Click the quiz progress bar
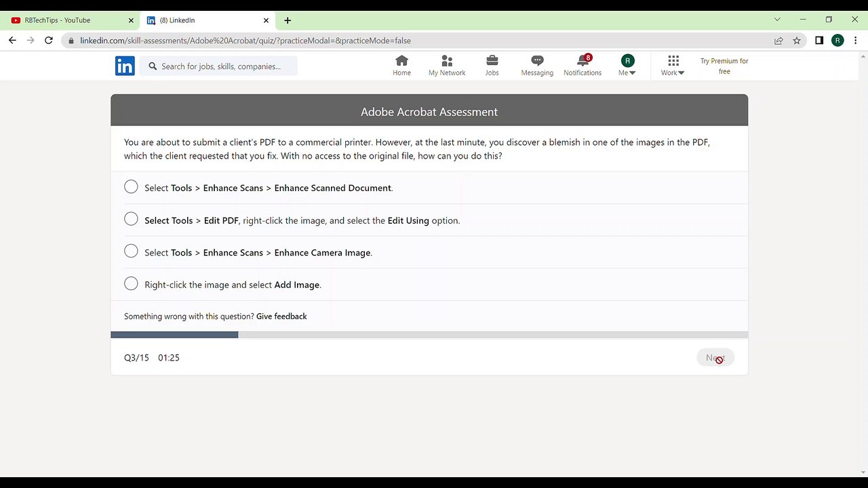 tap(429, 335)
